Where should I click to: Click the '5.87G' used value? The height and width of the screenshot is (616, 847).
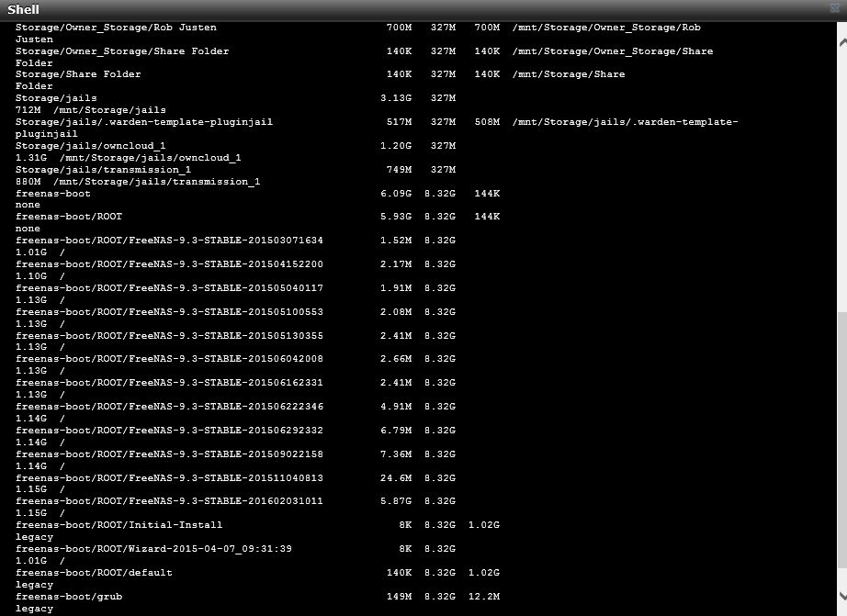pyautogui.click(x=396, y=501)
